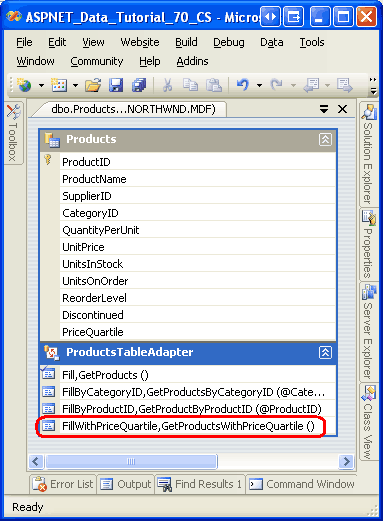
Task: Click the Copy toolbar icon
Action: 190,85
